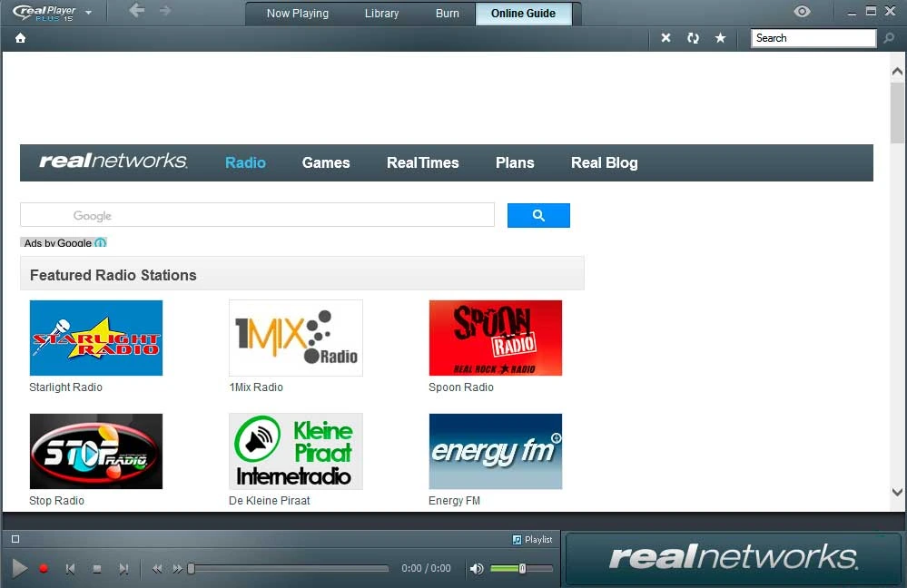The height and width of the screenshot is (588, 907).
Task: Open the Plans navigation link
Action: (515, 163)
